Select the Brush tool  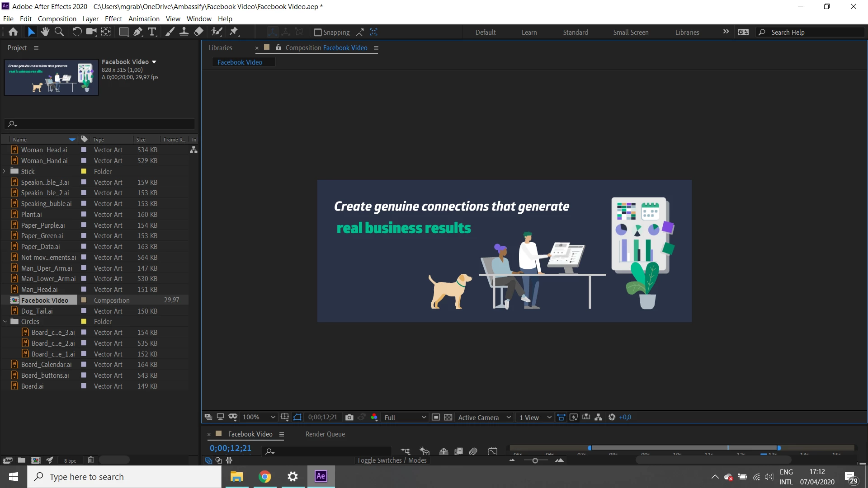pyautogui.click(x=170, y=32)
